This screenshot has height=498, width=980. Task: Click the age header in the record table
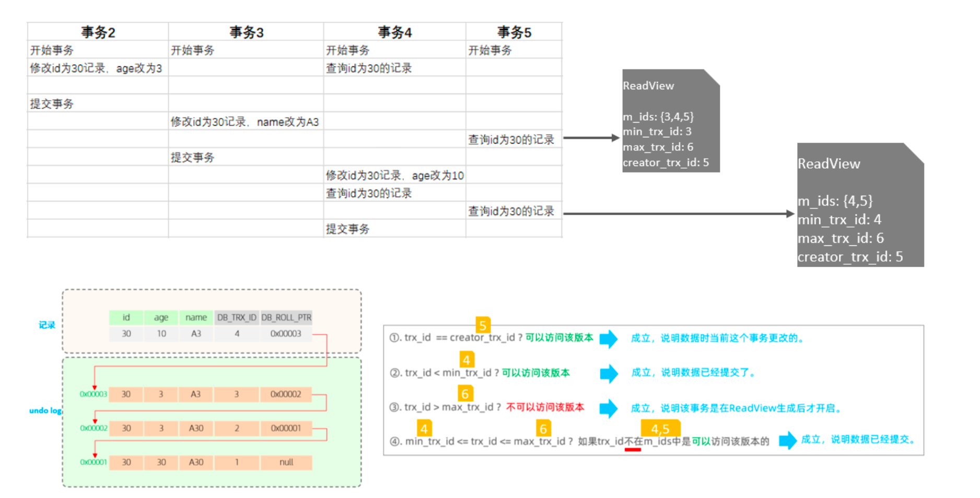click(x=161, y=317)
